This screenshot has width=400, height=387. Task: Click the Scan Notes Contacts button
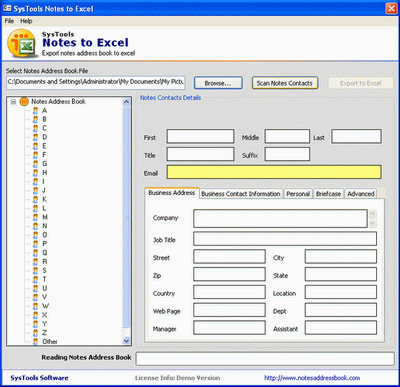[285, 83]
